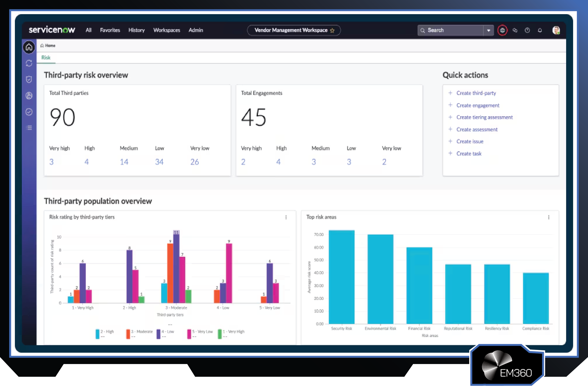Open the Workspaces menu

[x=167, y=30]
